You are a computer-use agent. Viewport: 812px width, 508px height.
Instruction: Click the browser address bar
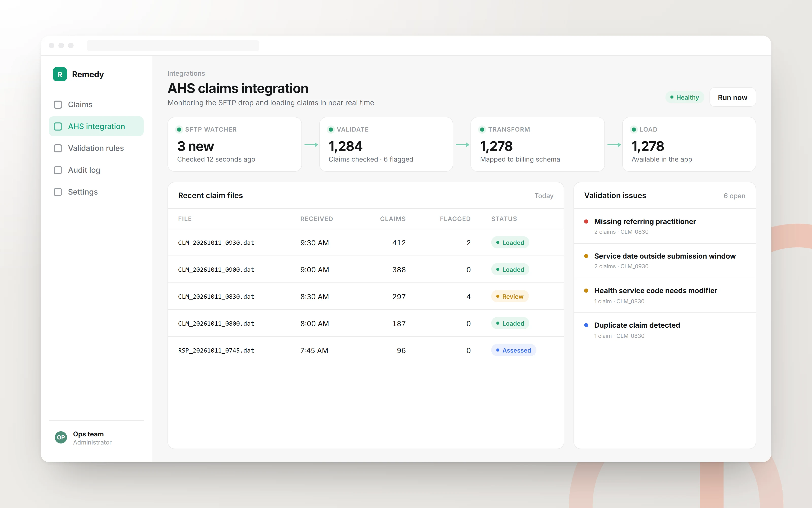[x=173, y=45]
